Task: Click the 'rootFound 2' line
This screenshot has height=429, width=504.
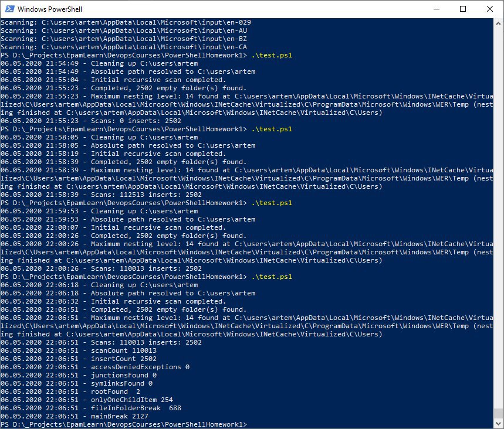Action: click(70, 391)
